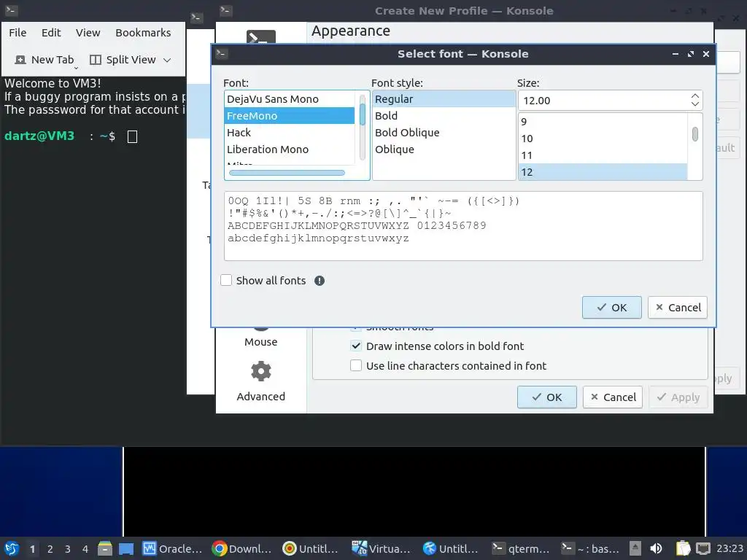This screenshot has width=747, height=560.
Task: Switch to the '~ : bash' Konsole taskbar entry
Action: [x=591, y=548]
